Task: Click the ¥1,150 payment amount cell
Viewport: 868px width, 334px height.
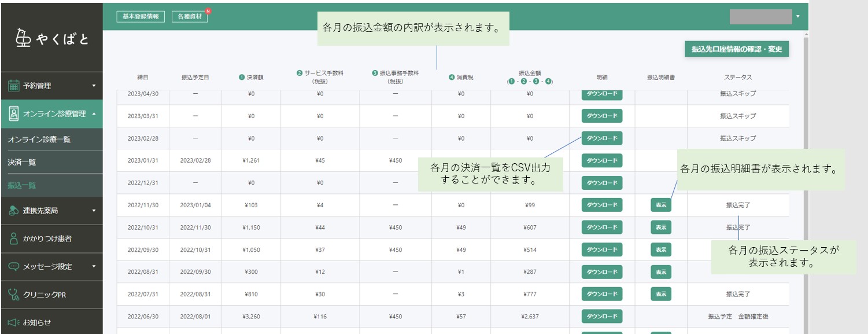Action: pos(251,227)
